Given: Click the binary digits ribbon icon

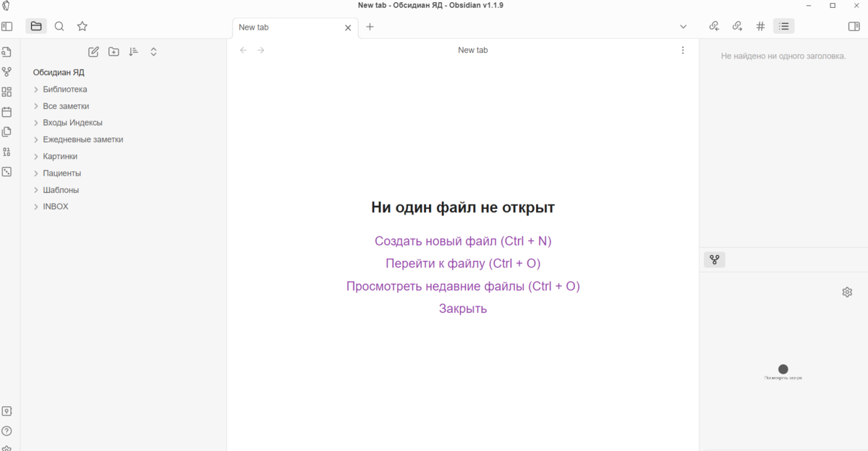Looking at the screenshot, I should (x=7, y=152).
